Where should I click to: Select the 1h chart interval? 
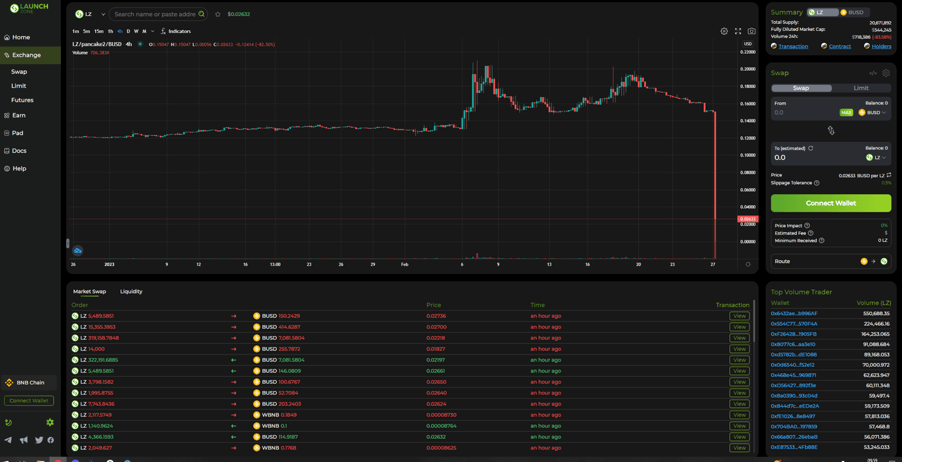[x=110, y=31]
